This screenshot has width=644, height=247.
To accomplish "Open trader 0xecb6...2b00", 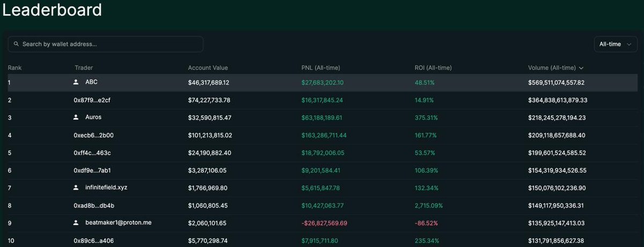I will point(93,135).
